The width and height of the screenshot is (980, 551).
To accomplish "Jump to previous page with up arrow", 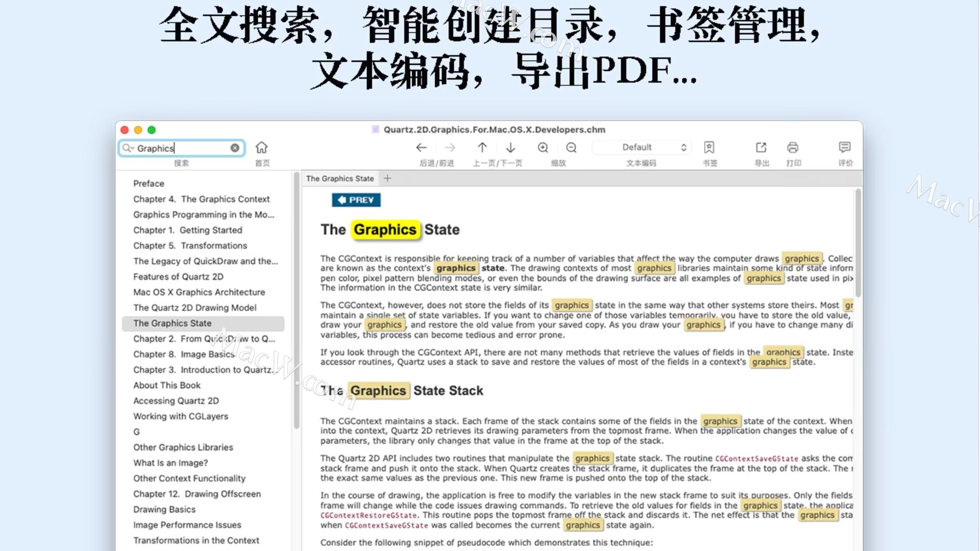I will [x=482, y=147].
